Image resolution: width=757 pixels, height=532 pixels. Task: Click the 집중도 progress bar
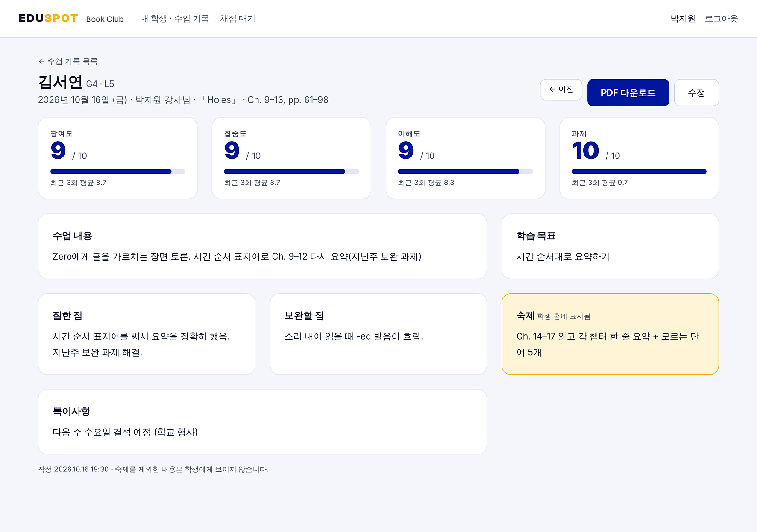click(x=291, y=171)
